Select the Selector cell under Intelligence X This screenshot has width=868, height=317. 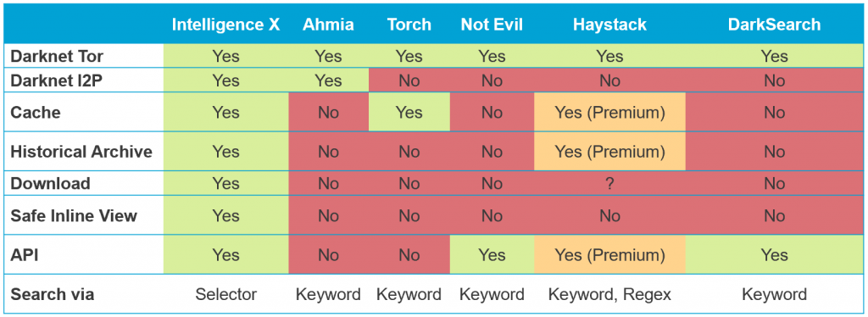click(225, 294)
